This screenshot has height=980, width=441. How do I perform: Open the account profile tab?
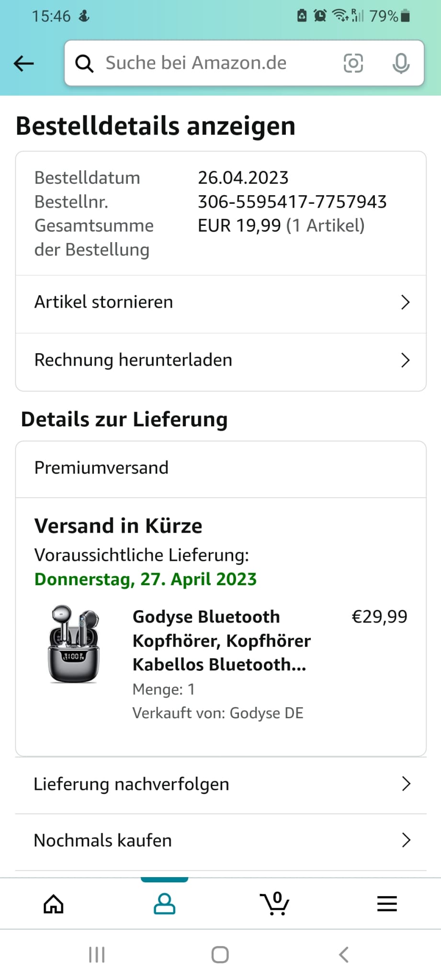[164, 904]
